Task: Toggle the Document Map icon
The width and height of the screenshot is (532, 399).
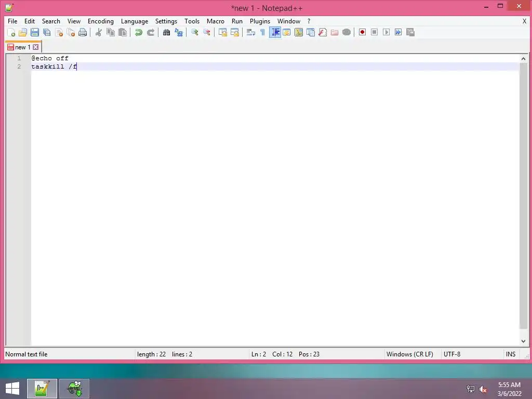Action: point(299,32)
